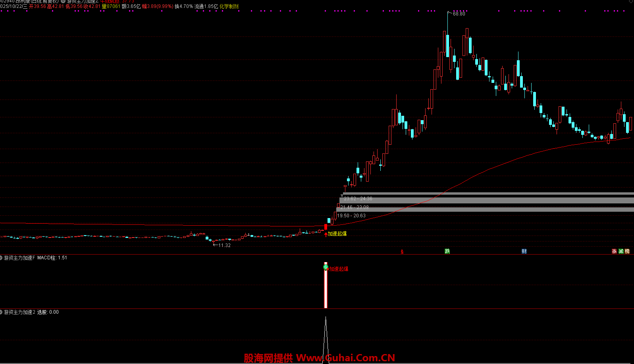Open 游资主力加速2 indicator panel menu icon
The height and width of the screenshot is (364, 634).
point(1,312)
